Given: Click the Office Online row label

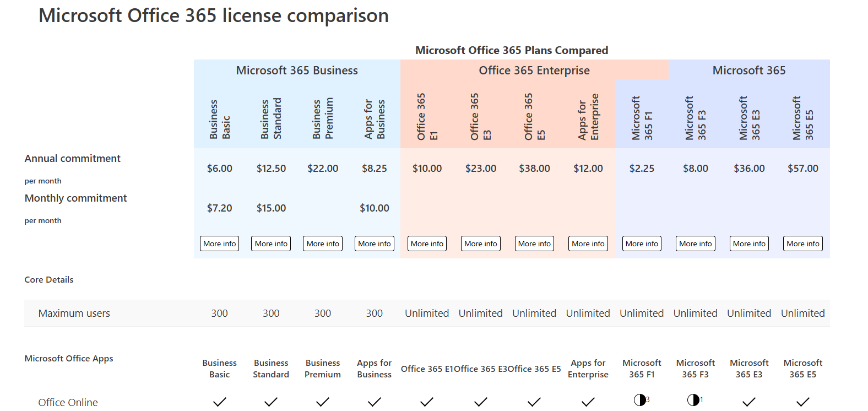Looking at the screenshot, I should 68,402.
